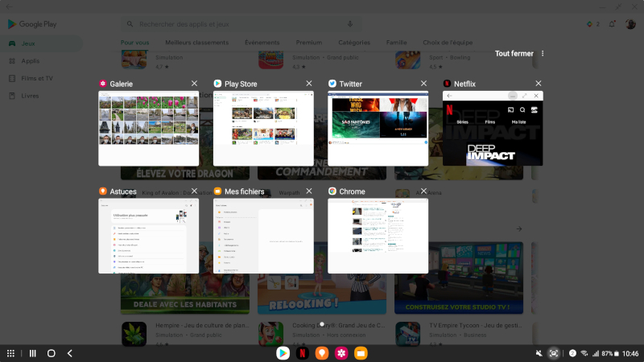Screen dimensions: 644x362
Task: Open the three-dot menu next to Tout fermer
Action: (543, 53)
